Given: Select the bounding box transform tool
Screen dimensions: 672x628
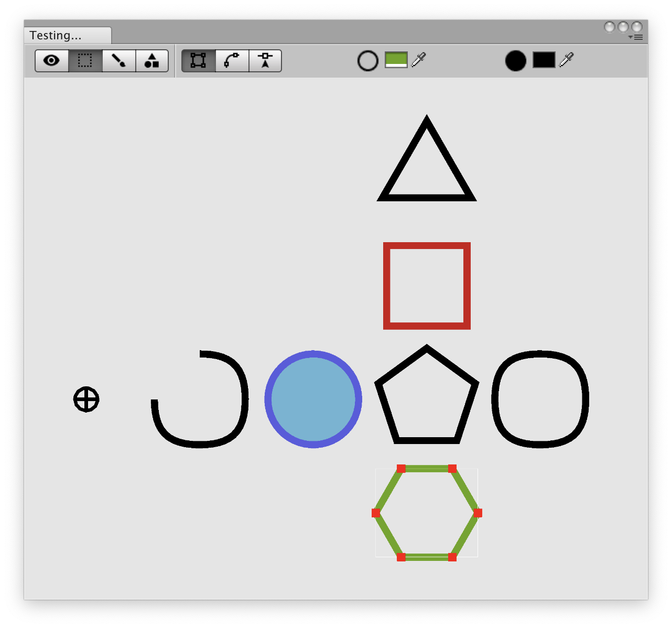Looking at the screenshot, I should click(x=198, y=60).
